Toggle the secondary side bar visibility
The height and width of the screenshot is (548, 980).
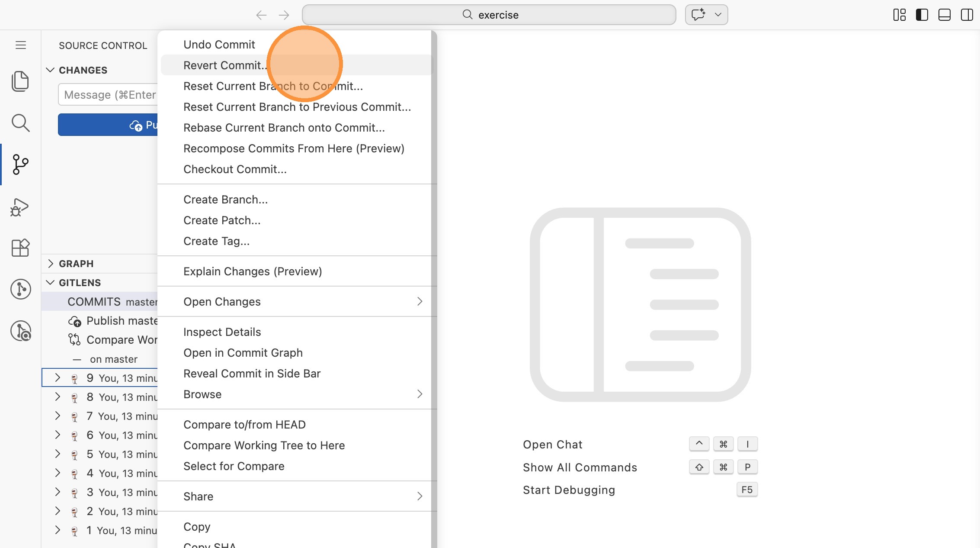967,15
